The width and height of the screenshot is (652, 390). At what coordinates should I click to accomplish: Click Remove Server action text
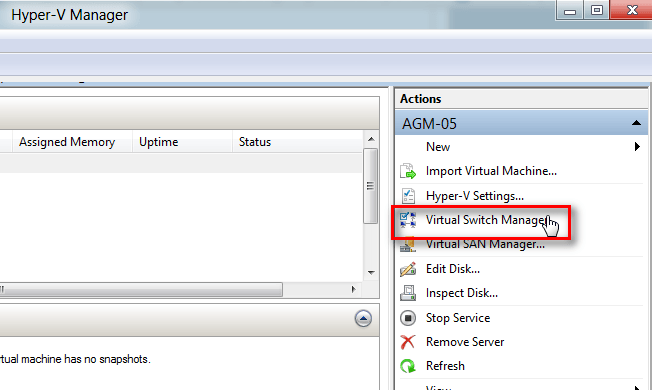coord(465,342)
